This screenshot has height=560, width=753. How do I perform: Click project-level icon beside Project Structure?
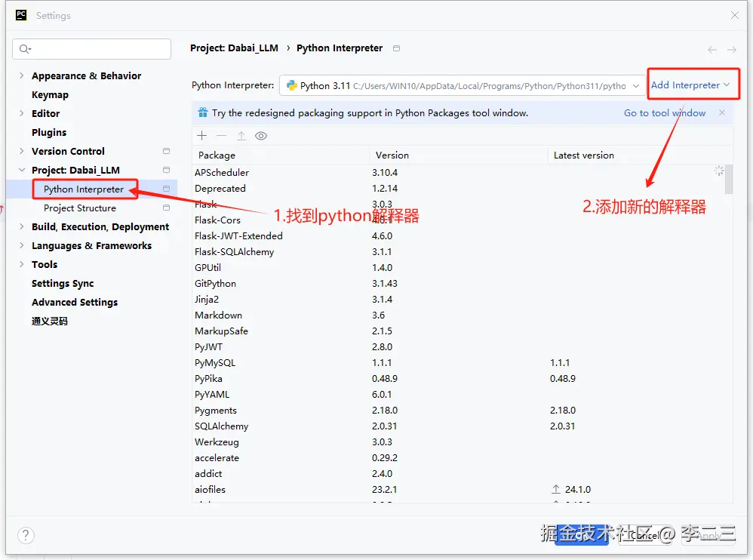[166, 208]
